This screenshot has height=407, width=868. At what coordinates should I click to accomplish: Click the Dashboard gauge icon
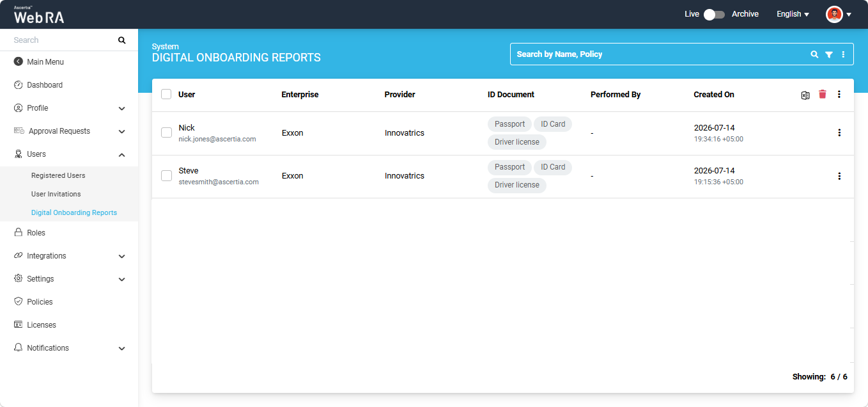(19, 85)
